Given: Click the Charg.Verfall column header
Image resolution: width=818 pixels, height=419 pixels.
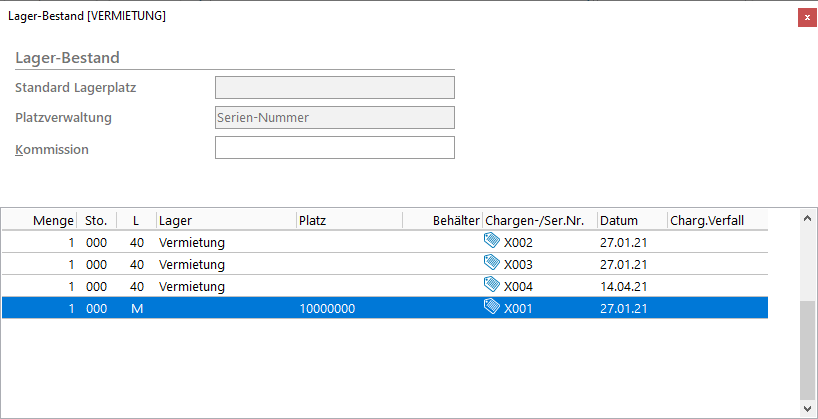Looking at the screenshot, I should point(705,220).
